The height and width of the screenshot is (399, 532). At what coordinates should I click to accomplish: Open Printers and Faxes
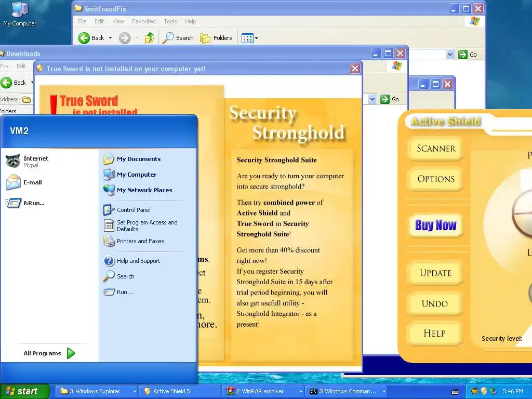click(134, 241)
